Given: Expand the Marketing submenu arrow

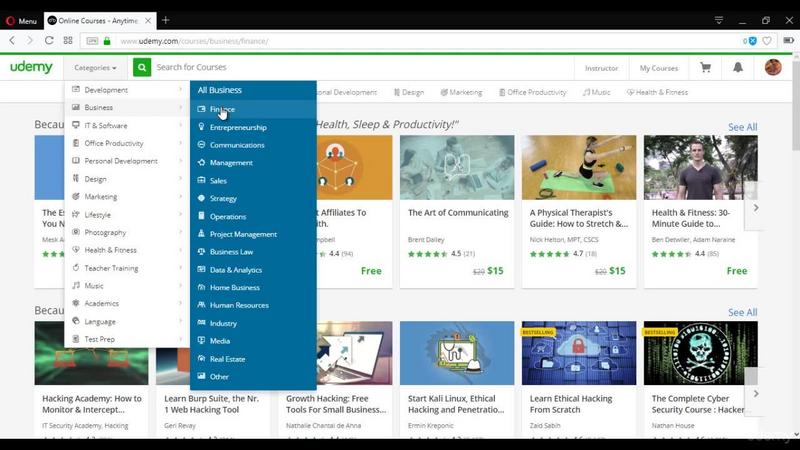Looking at the screenshot, I should (181, 196).
